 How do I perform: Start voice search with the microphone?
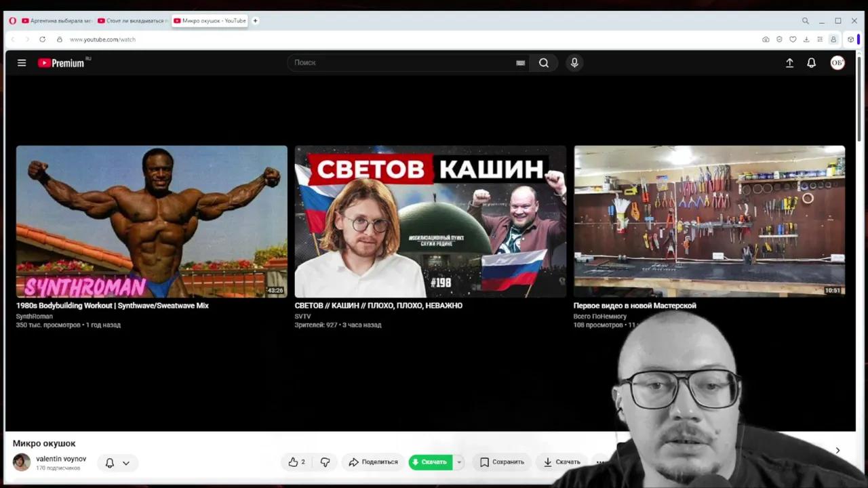[x=574, y=63]
